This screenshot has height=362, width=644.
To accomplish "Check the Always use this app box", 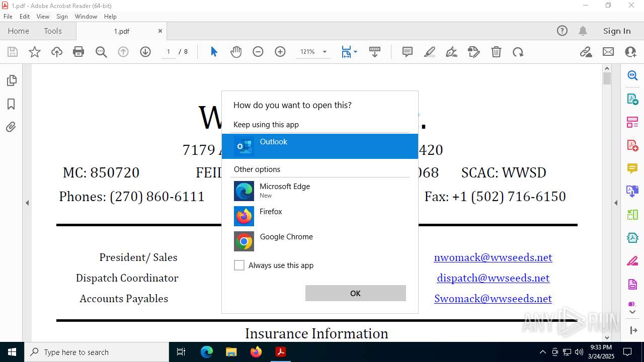I will pyautogui.click(x=239, y=265).
